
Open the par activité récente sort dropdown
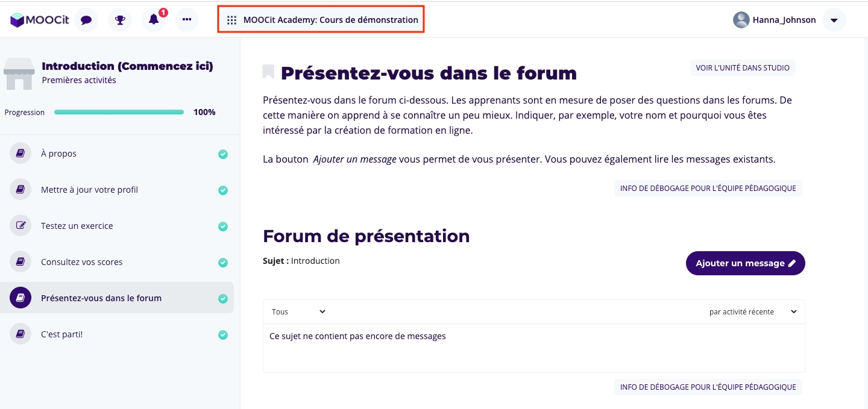pos(752,311)
